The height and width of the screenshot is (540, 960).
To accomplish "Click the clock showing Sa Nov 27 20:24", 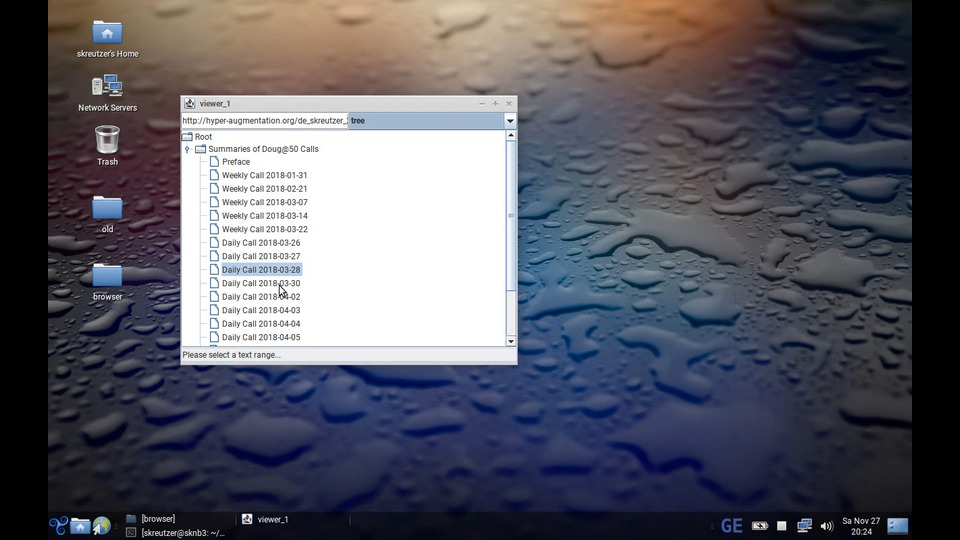I will pyautogui.click(x=860, y=526).
